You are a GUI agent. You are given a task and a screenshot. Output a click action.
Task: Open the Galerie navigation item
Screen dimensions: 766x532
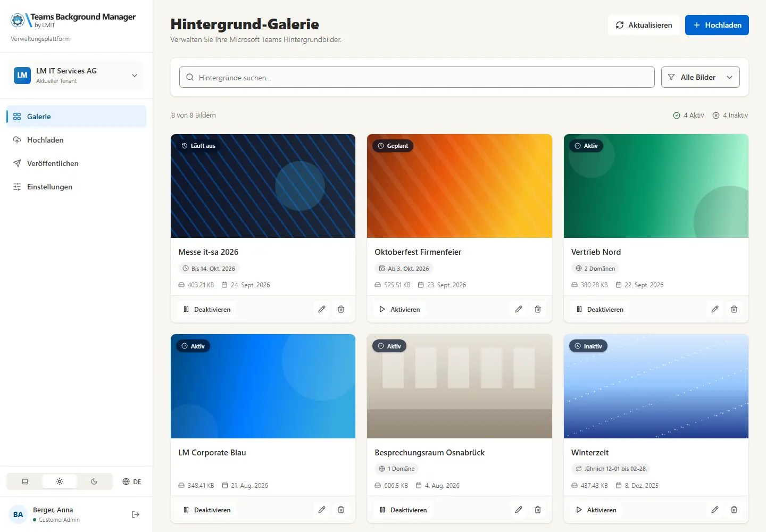click(77, 117)
